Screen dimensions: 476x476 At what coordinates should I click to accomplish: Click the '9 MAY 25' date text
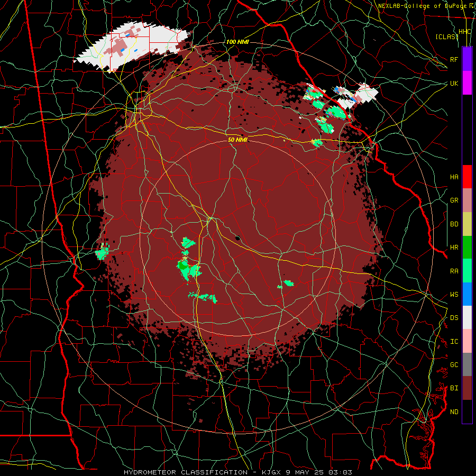tap(305, 472)
